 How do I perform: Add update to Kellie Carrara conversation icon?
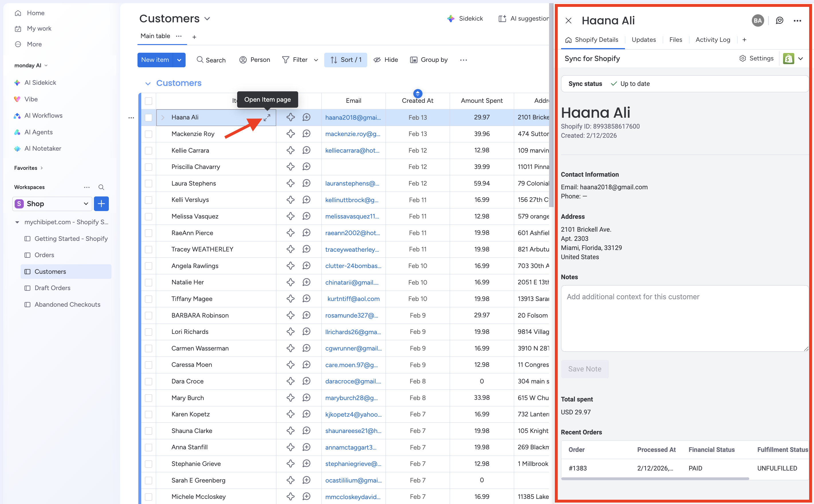click(x=306, y=150)
